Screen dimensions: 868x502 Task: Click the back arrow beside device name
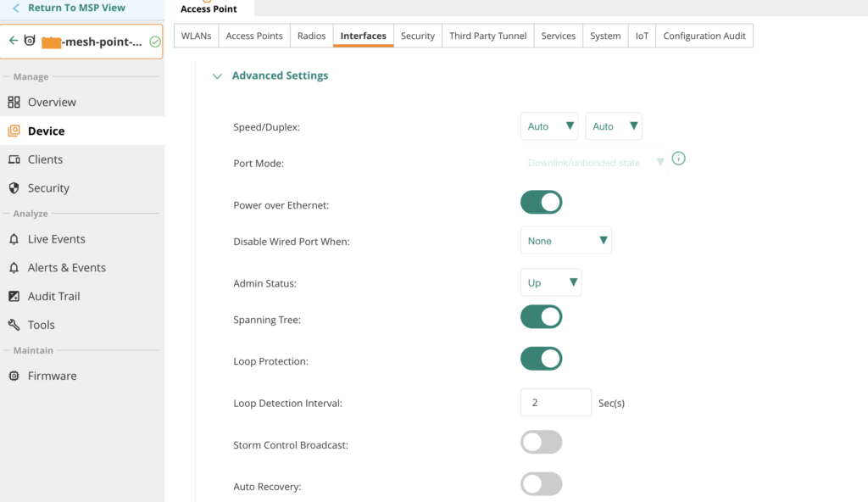point(14,41)
